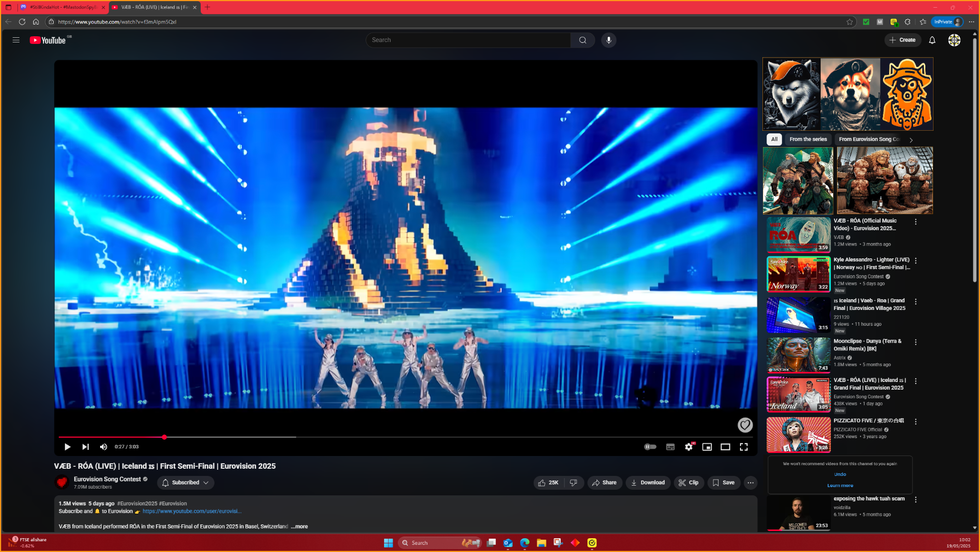Open player settings gear
The image size is (980, 552).
(x=689, y=447)
